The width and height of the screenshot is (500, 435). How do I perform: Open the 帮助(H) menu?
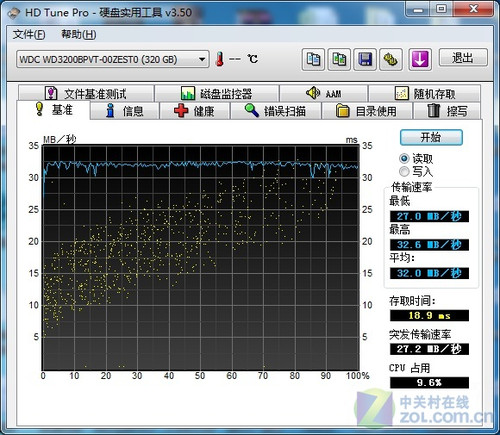[x=79, y=34]
